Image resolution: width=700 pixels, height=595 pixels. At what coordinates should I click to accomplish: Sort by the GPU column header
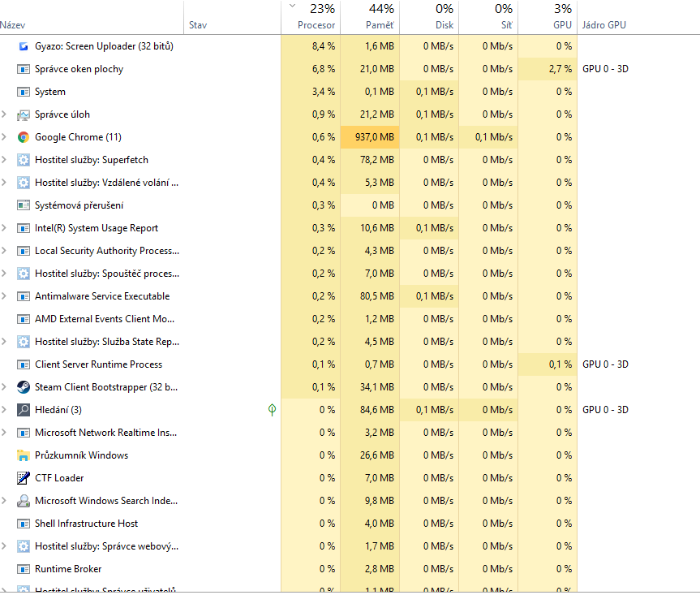point(548,18)
